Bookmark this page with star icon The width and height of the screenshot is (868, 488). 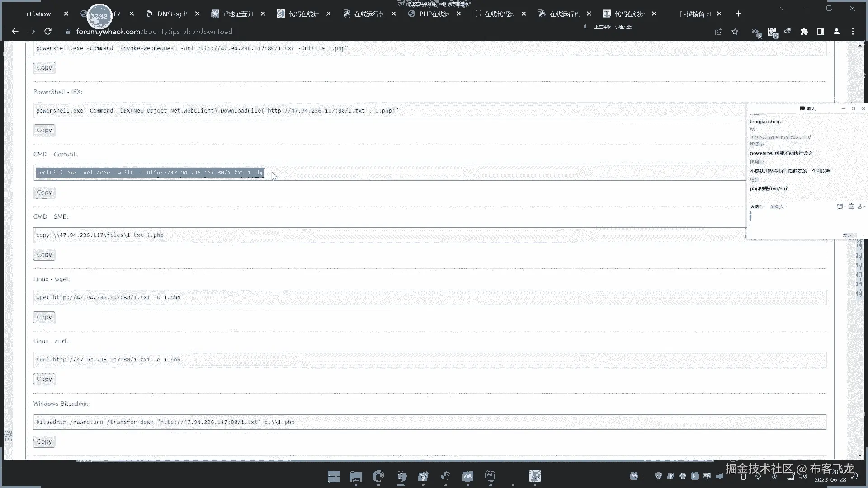pos(735,32)
